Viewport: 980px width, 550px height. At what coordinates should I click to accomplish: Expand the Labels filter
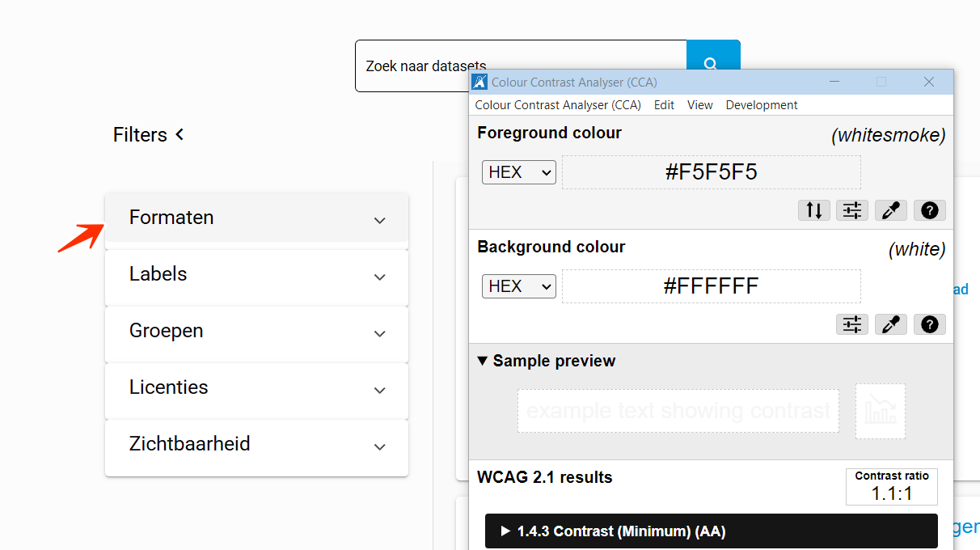tap(256, 275)
